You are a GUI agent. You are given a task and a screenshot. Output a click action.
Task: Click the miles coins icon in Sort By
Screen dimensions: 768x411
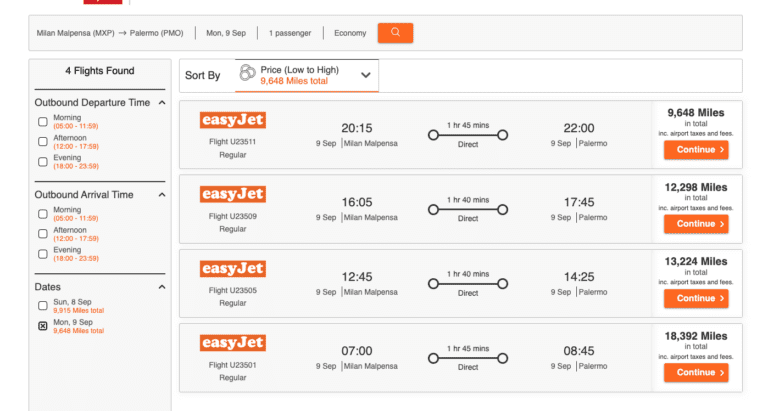247,74
